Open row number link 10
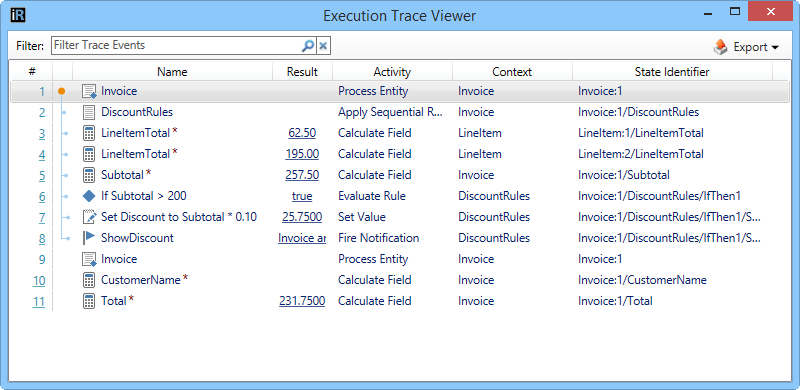The image size is (800, 390). pos(39,281)
